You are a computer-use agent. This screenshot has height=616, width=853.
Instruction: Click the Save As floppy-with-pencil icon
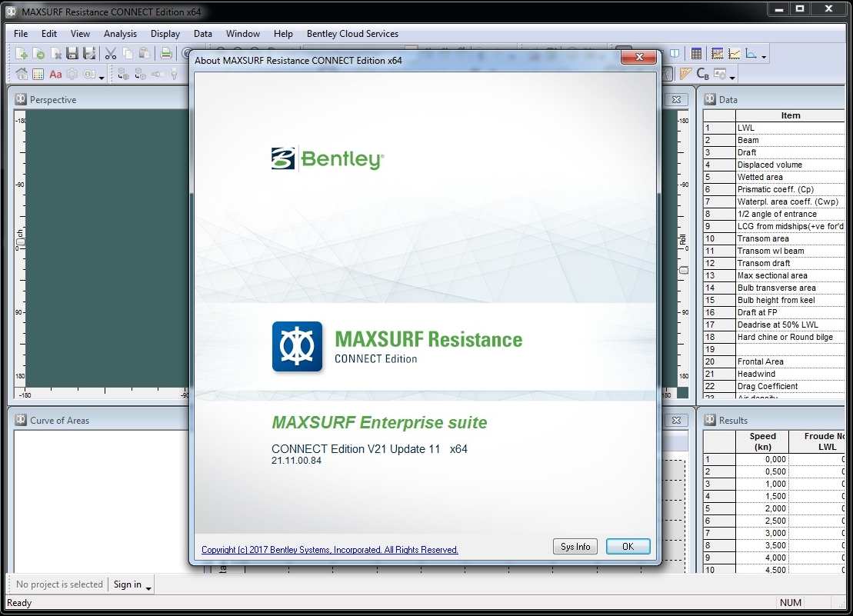coord(89,53)
